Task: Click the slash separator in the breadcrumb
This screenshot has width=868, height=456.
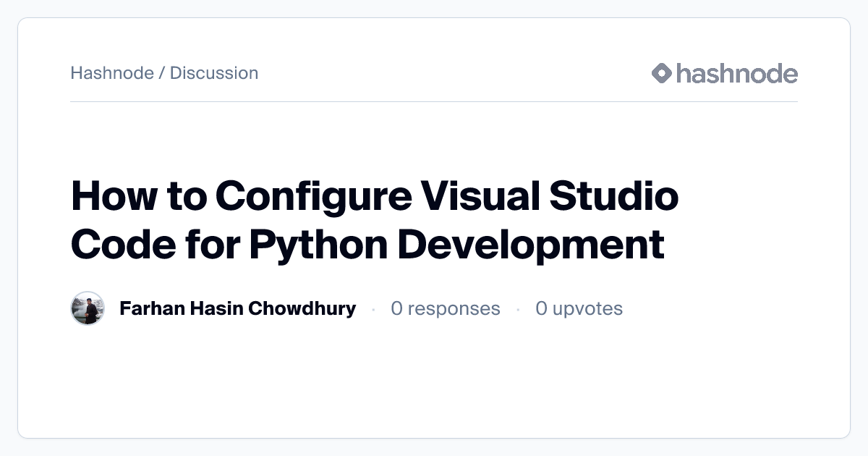Action: [162, 73]
